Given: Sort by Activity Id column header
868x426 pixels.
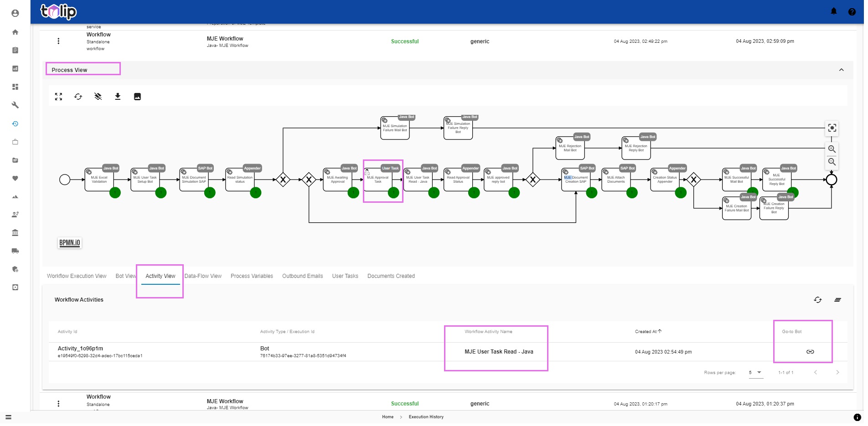Looking at the screenshot, I should pos(67,332).
